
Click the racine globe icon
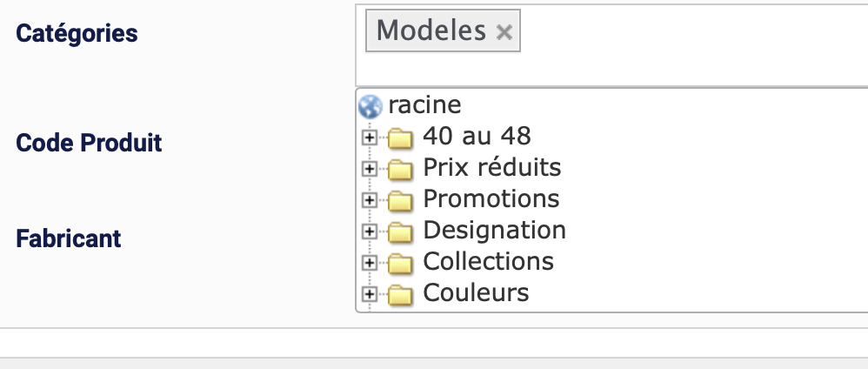point(371,106)
